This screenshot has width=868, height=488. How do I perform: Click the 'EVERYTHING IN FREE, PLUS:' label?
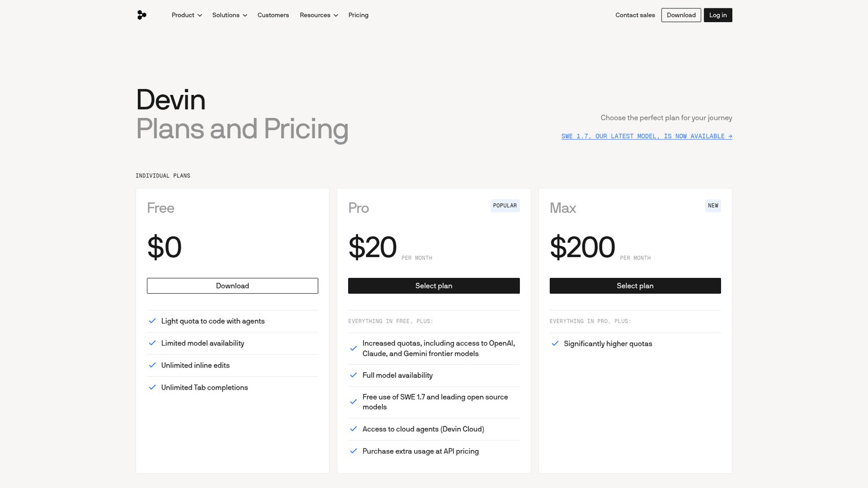tap(390, 321)
